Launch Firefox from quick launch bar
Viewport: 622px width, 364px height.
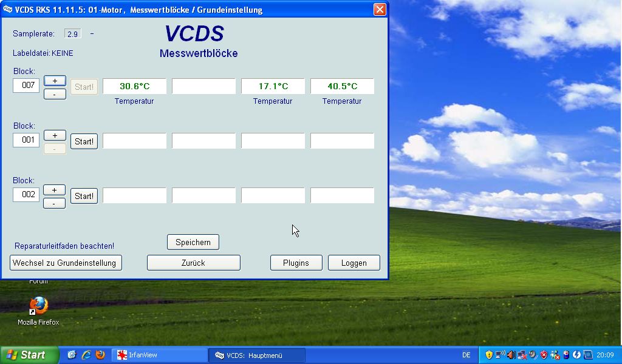(100, 355)
